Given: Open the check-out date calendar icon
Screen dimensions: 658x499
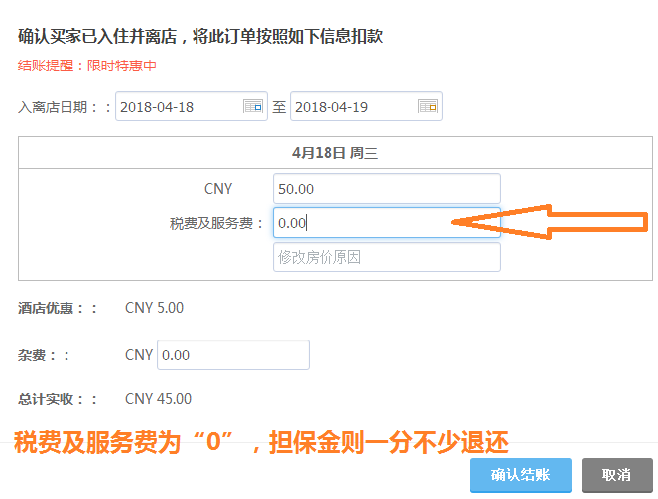Looking at the screenshot, I should [x=428, y=106].
